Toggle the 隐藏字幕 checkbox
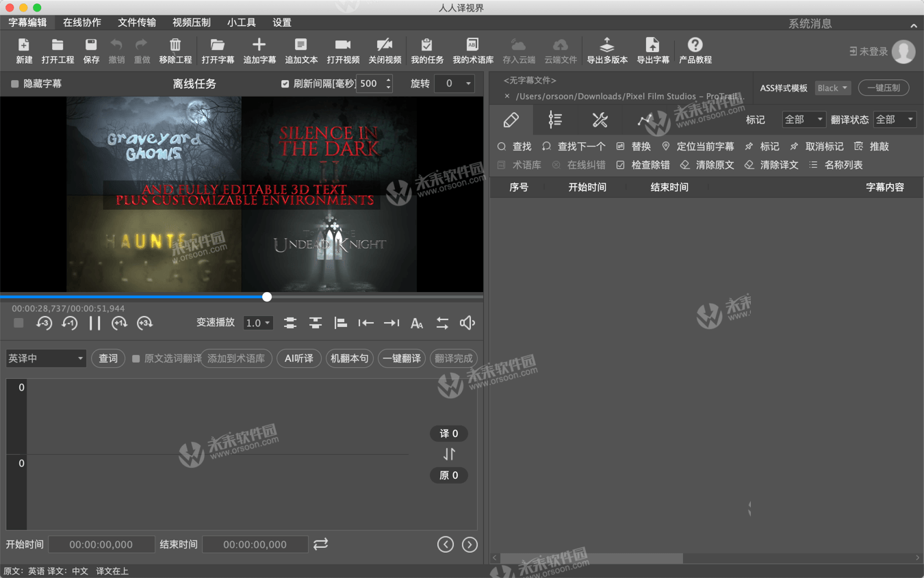The width and height of the screenshot is (924, 578). 15,83
